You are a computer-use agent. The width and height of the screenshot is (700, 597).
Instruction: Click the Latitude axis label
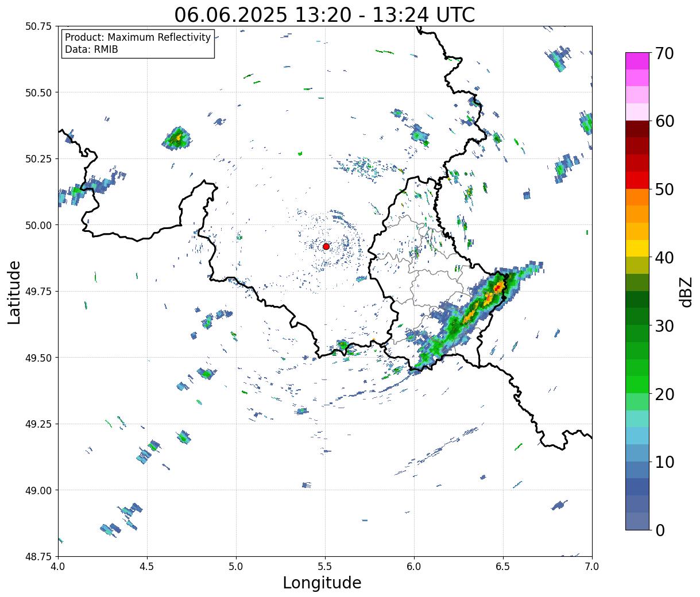point(14,292)
